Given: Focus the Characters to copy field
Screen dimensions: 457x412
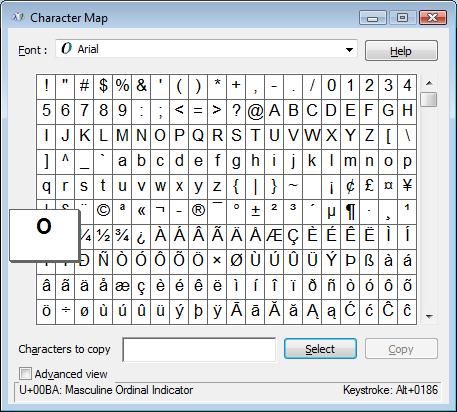Looking at the screenshot, I should [x=199, y=349].
